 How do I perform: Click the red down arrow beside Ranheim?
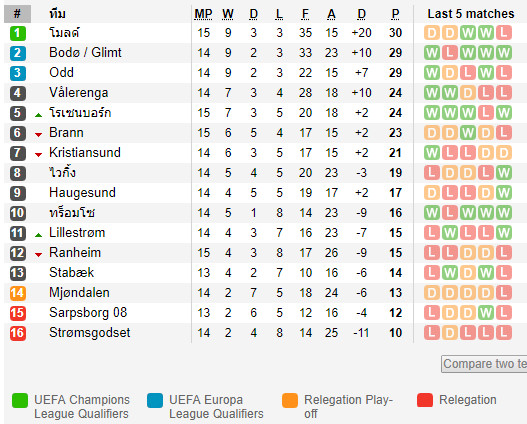[38, 255]
